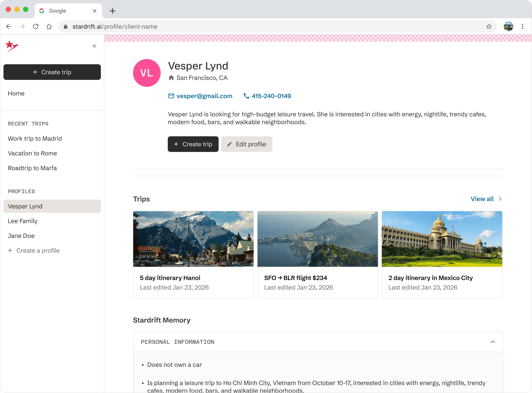Open the Chrome three-dot menu
The image size is (532, 393).
(522, 26)
